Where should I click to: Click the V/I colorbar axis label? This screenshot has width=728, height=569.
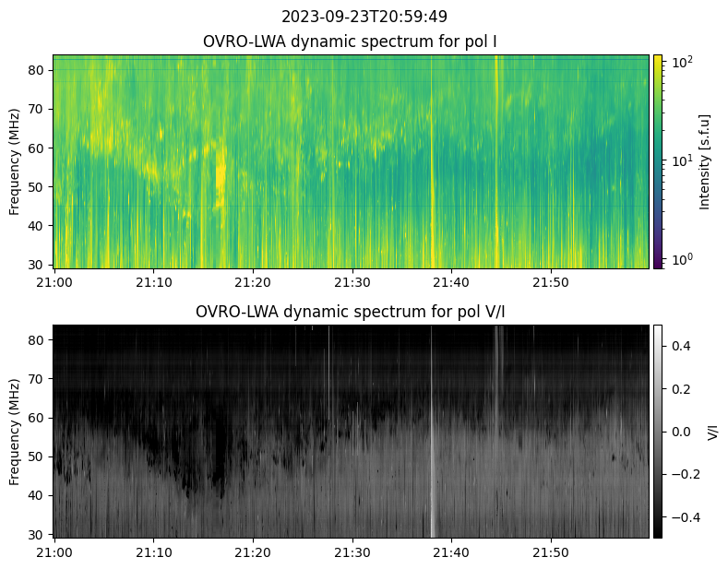click(x=712, y=431)
